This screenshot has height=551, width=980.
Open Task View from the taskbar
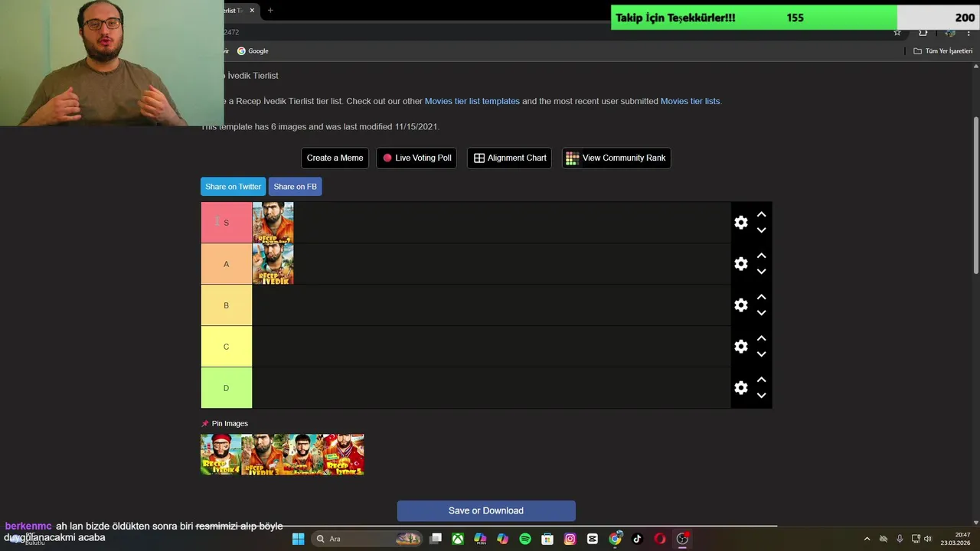click(x=435, y=539)
